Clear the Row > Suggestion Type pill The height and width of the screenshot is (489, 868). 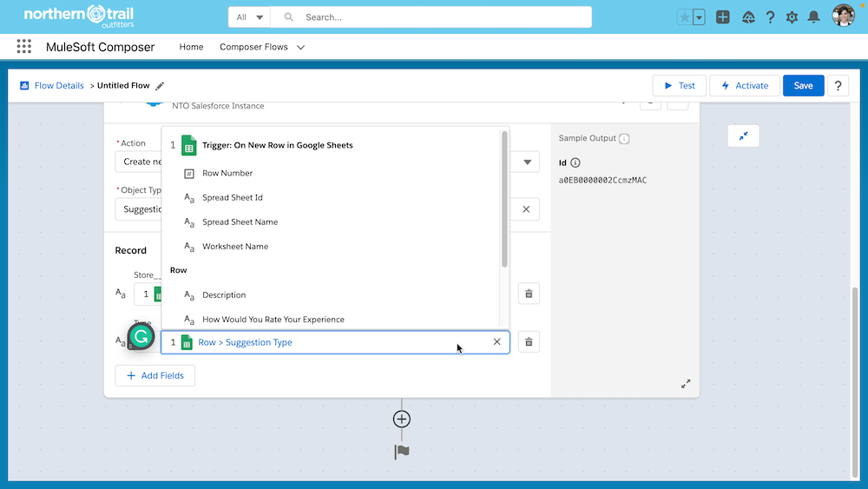[497, 341]
